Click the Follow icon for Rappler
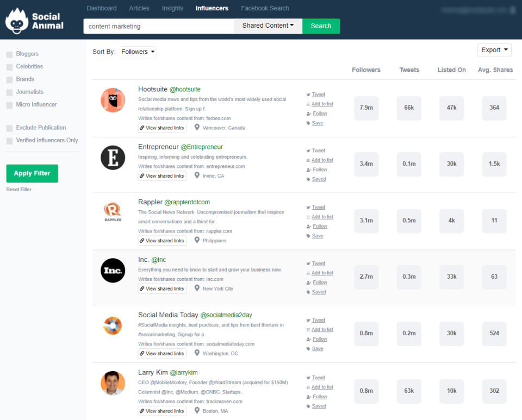 308,226
